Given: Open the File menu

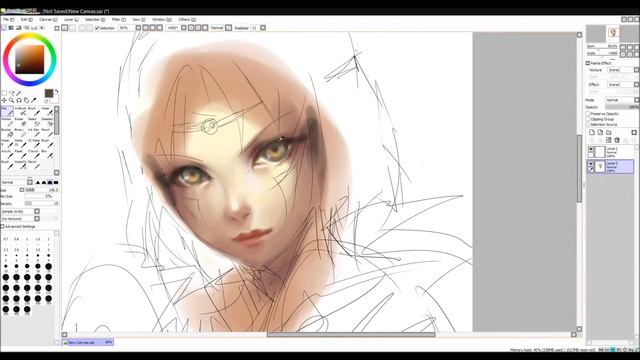Looking at the screenshot, I should click(8, 20).
